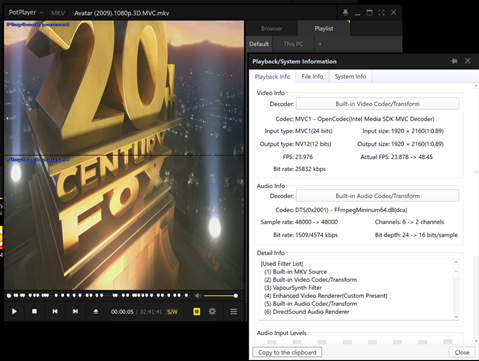This screenshot has width=479, height=361.
Task: Select the This PC playlist tab
Action: [x=293, y=44]
